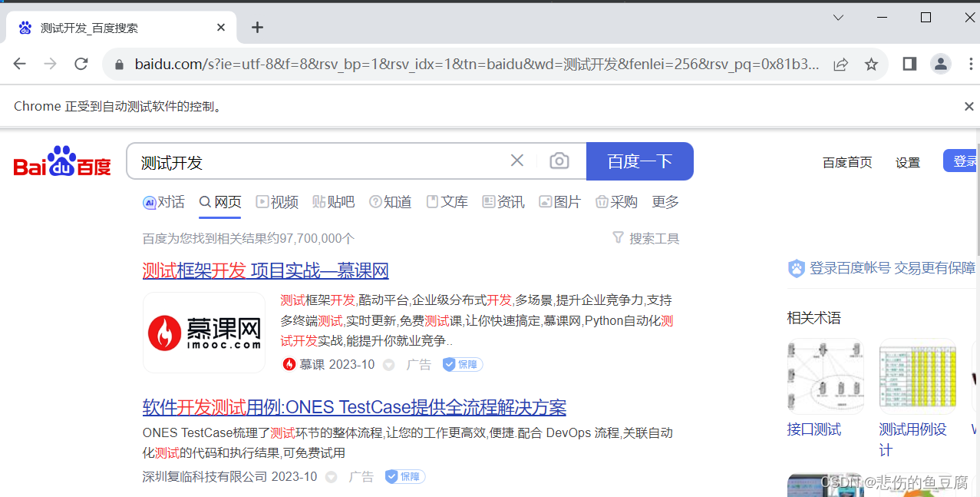This screenshot has height=497, width=980.
Task: Click the 慕课 source link
Action: pos(304,364)
